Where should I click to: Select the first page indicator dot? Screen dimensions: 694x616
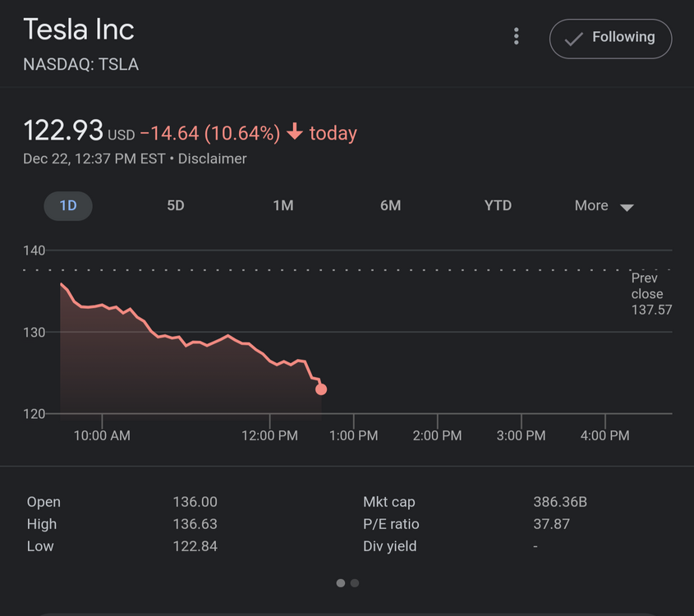pyautogui.click(x=341, y=583)
